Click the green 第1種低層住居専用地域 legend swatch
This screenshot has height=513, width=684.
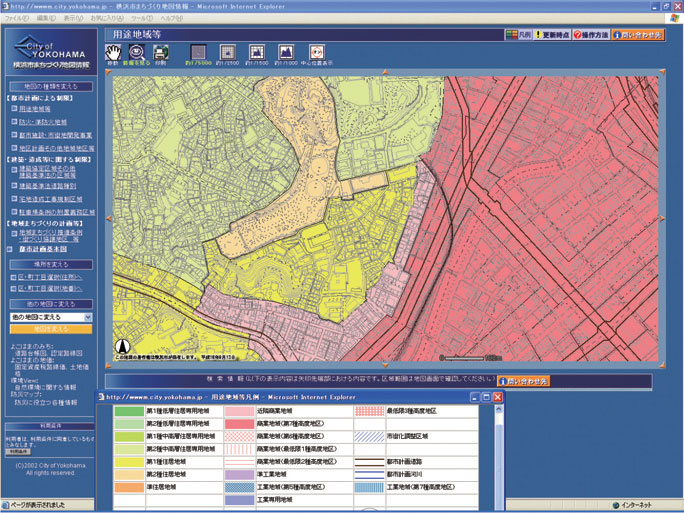click(x=128, y=411)
